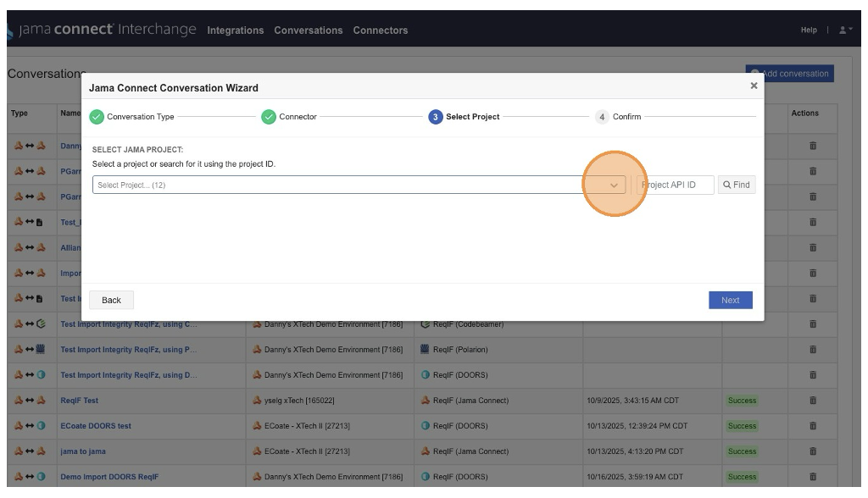
Task: Open the Select Project dropdown chevron
Action: [614, 185]
